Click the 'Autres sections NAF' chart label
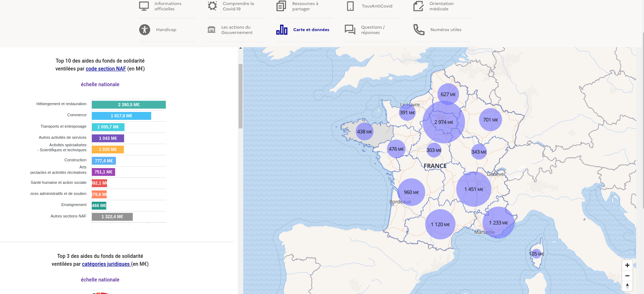Image resolution: width=644 pixels, height=294 pixels. pyautogui.click(x=69, y=216)
